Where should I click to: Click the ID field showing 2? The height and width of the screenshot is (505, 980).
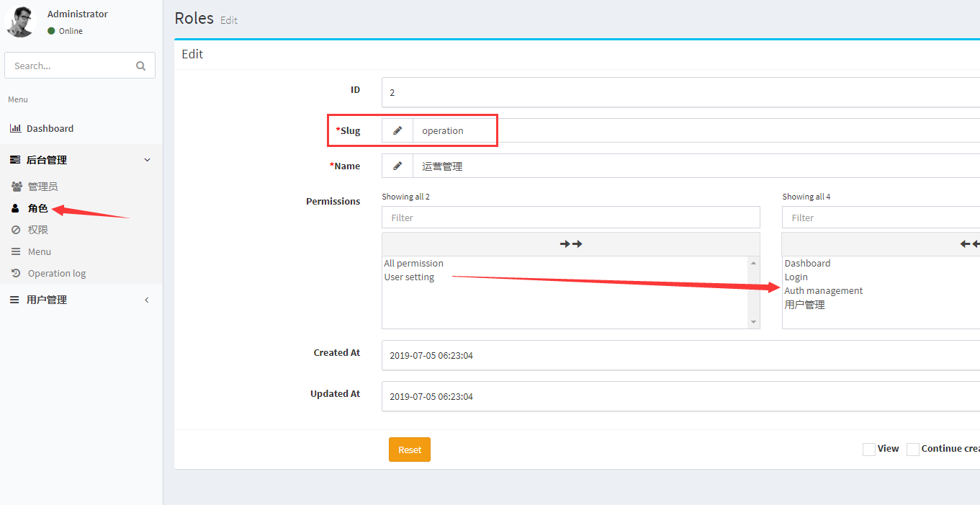click(680, 92)
